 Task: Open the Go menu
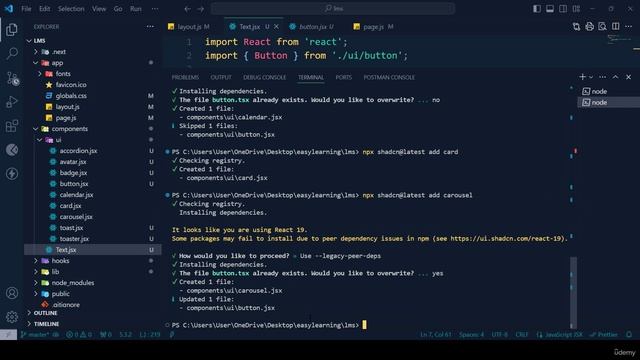click(118, 9)
